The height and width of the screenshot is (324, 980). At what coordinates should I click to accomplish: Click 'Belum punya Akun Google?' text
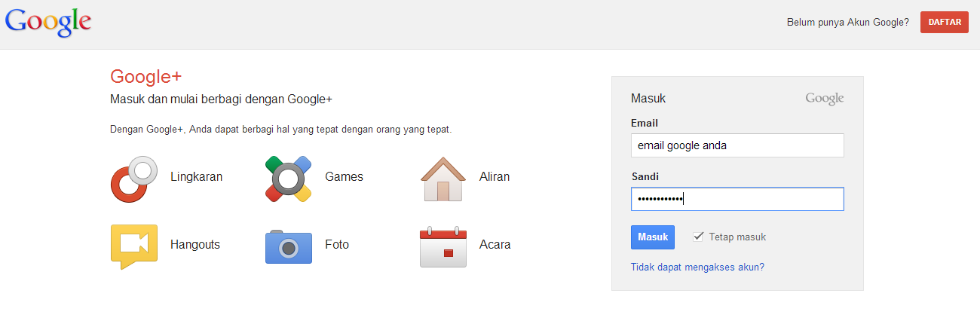point(848,22)
